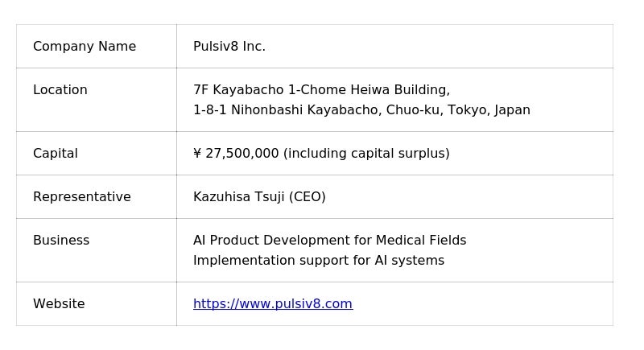Screen dimensions: 644x350
Task: Click the "Business" row label
Action: tap(61, 241)
